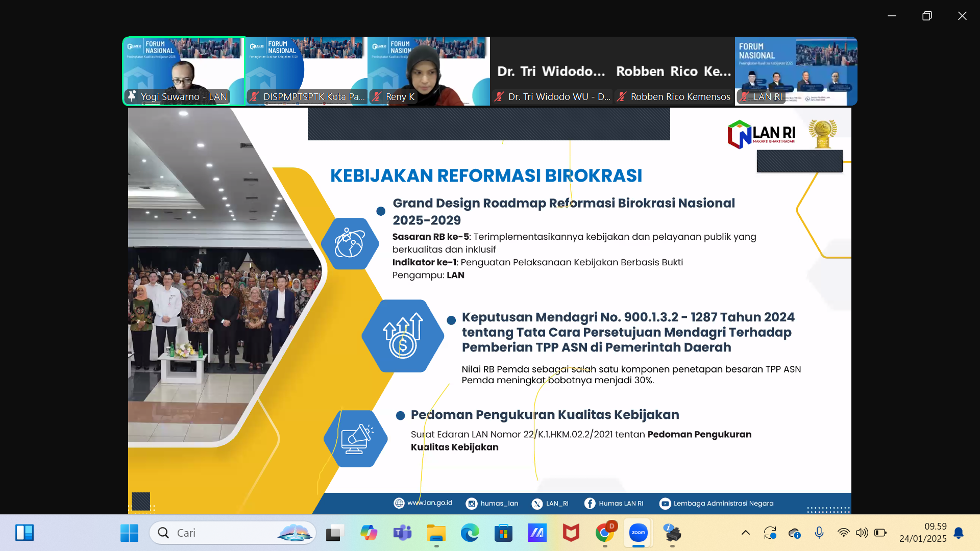Open Copilot from the taskbar

click(369, 533)
